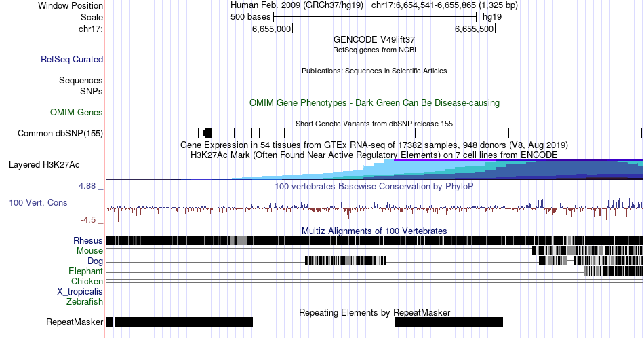
Task: Select the thick dbSNP variant block
Action: (208, 133)
